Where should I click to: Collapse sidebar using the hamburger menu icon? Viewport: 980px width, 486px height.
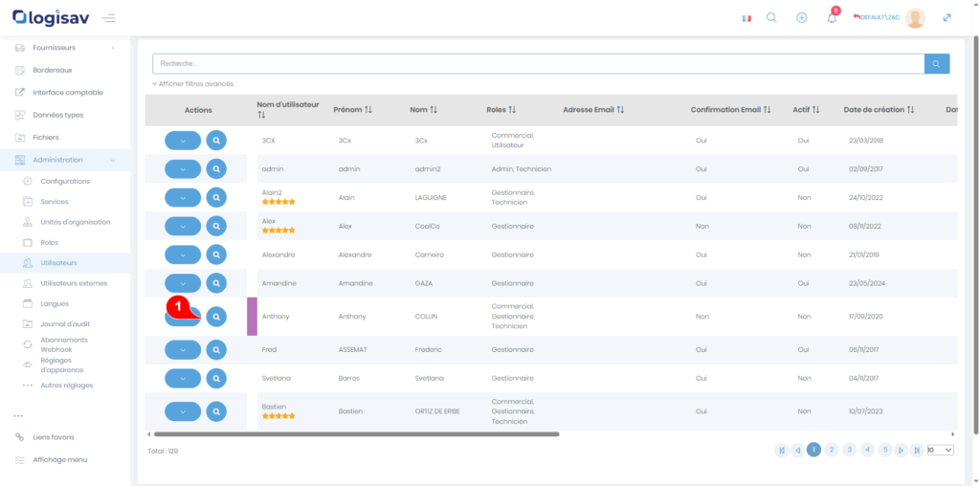108,18
